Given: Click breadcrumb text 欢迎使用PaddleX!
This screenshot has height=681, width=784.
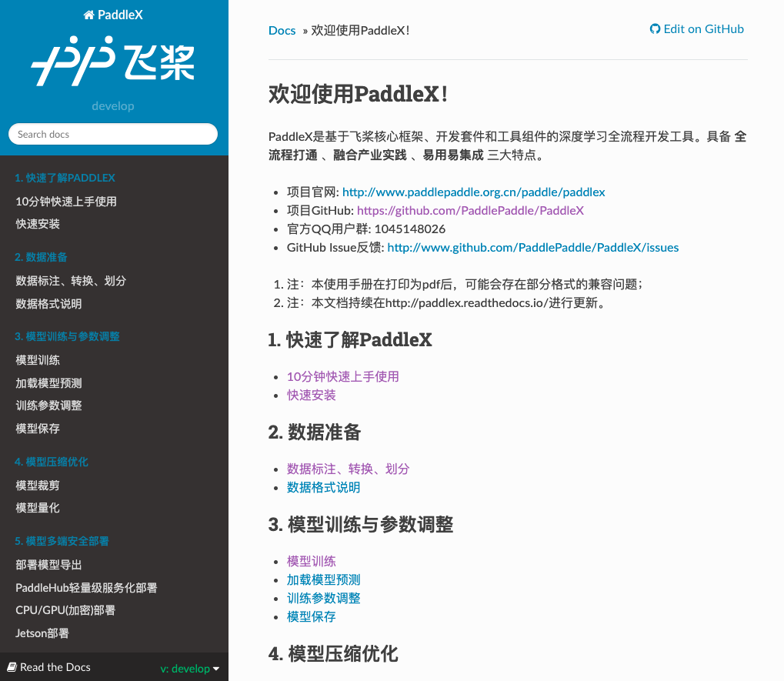Looking at the screenshot, I should pos(361,31).
